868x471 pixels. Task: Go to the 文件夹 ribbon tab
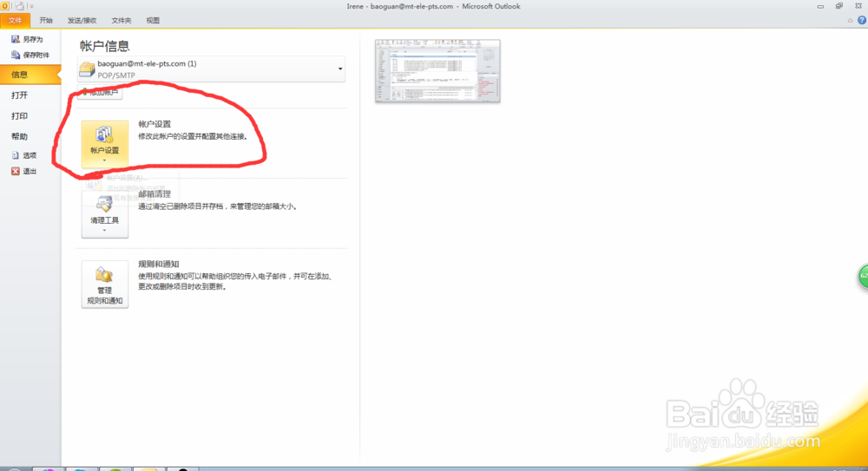pos(122,21)
